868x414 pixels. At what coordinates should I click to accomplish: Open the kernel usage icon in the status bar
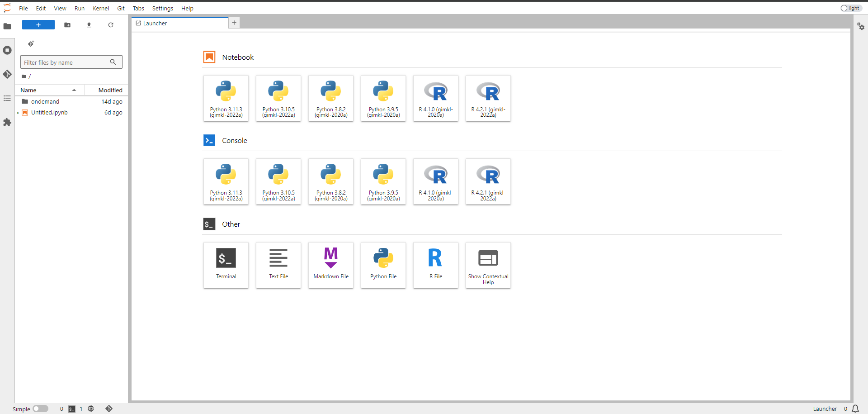[x=91, y=409]
